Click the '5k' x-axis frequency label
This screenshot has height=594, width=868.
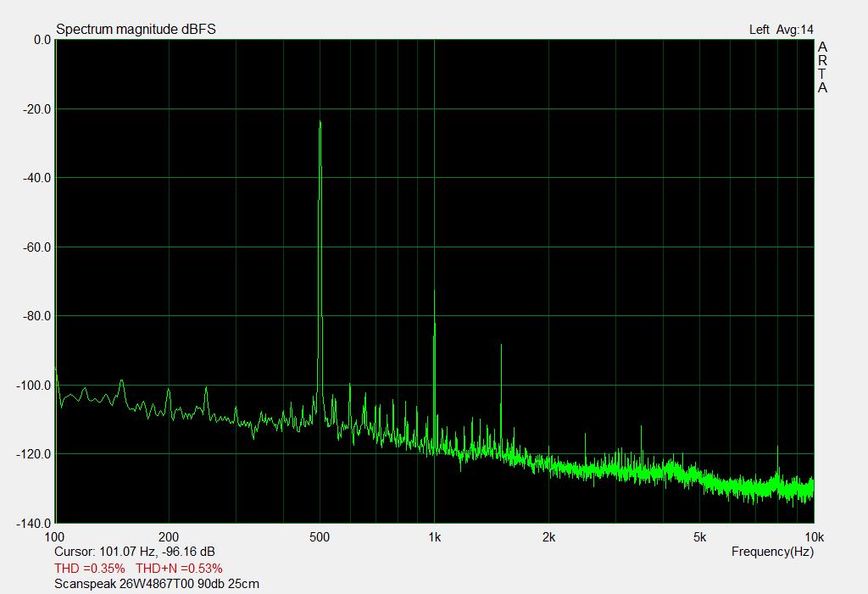(x=699, y=537)
